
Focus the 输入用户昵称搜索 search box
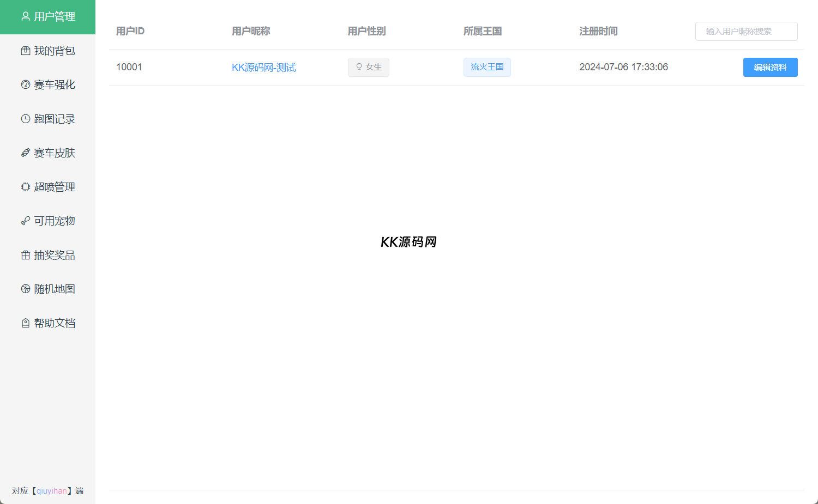click(746, 32)
